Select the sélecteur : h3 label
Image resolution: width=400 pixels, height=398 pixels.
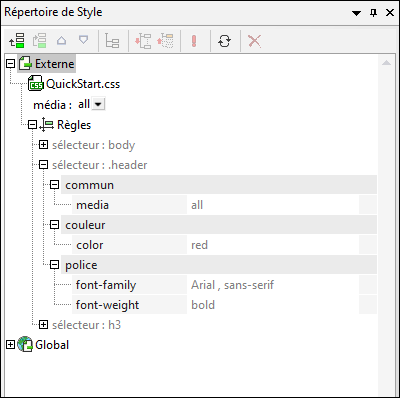86,325
